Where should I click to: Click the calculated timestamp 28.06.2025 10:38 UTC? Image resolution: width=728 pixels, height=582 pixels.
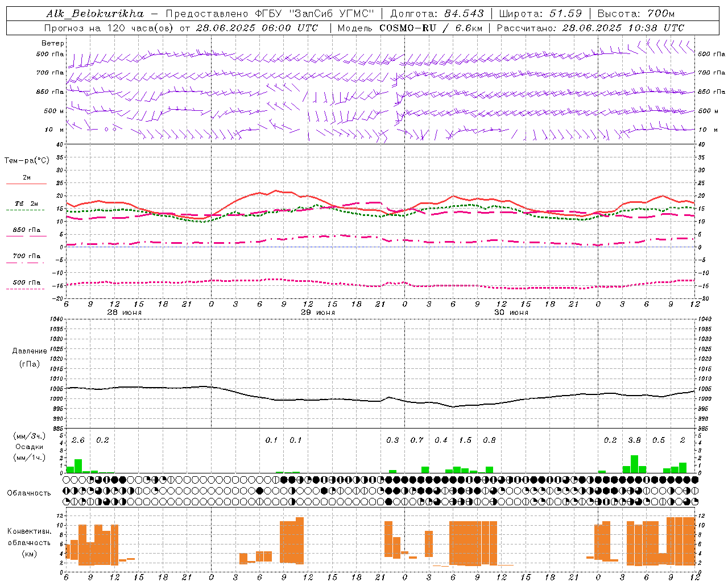tap(623, 28)
